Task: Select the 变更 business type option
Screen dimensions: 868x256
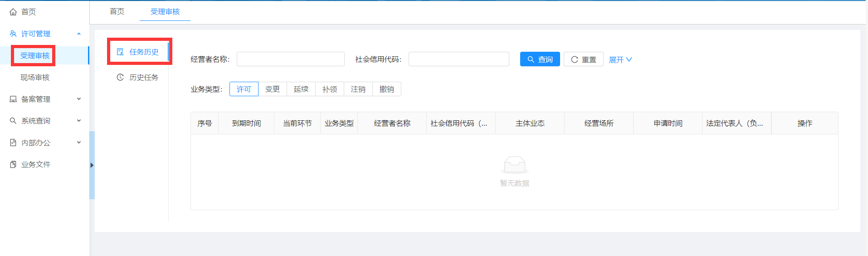Action: (272, 89)
